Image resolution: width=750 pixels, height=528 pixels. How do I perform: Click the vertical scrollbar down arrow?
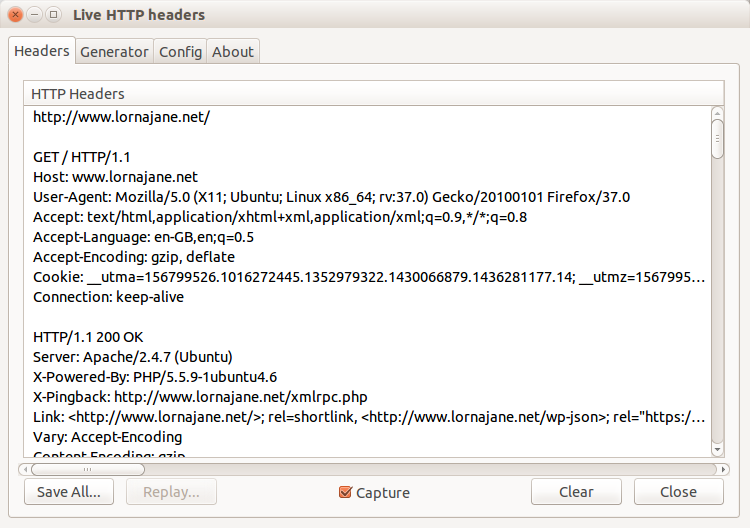pos(717,451)
